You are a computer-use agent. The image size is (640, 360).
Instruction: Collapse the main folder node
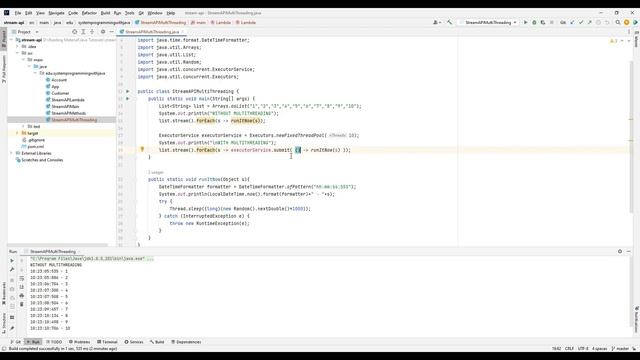[24, 60]
